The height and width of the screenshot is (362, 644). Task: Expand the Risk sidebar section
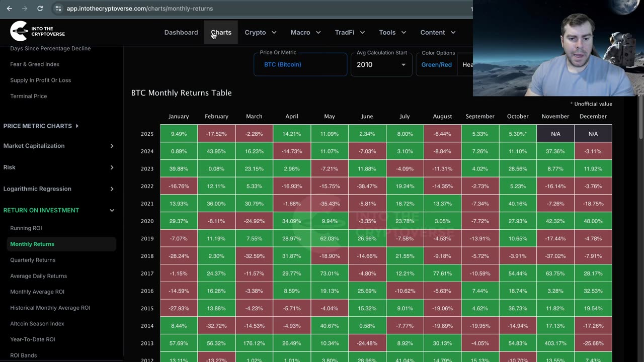59,167
